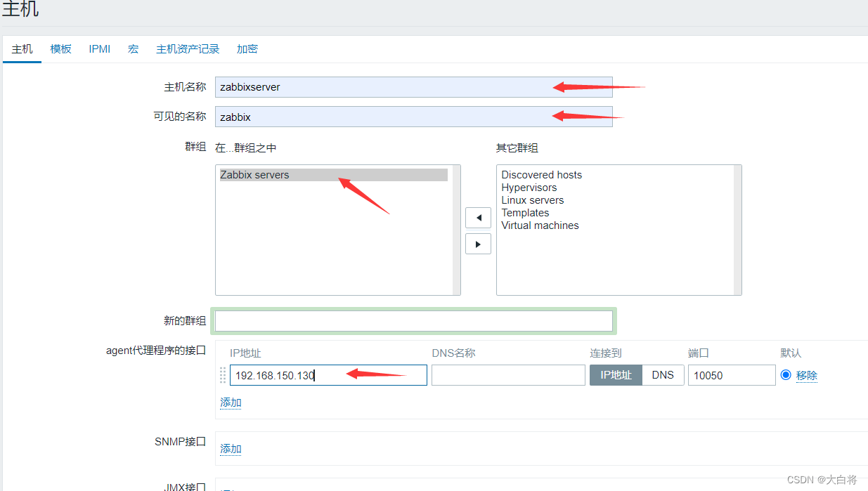Viewport: 868px width, 491px height.
Task: Select Virtual machines in other groups
Action: [x=540, y=225]
